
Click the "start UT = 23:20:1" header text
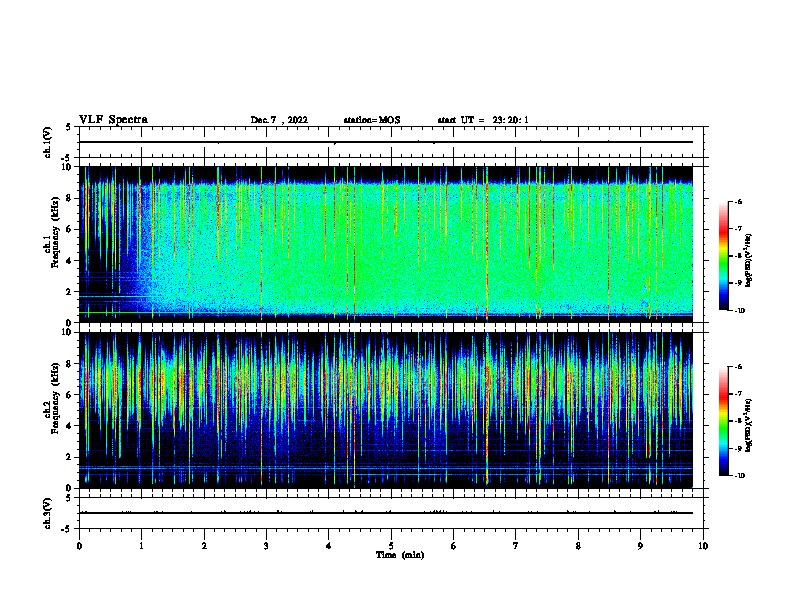tap(483, 120)
